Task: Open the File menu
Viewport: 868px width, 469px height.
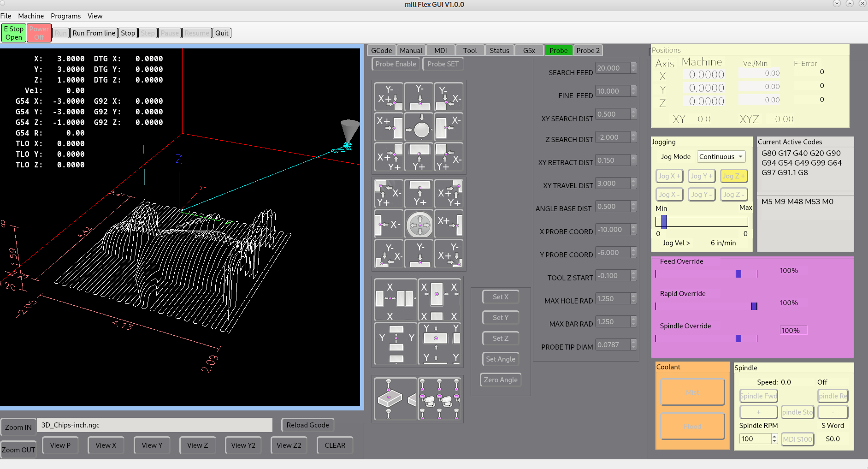Action: click(6, 16)
